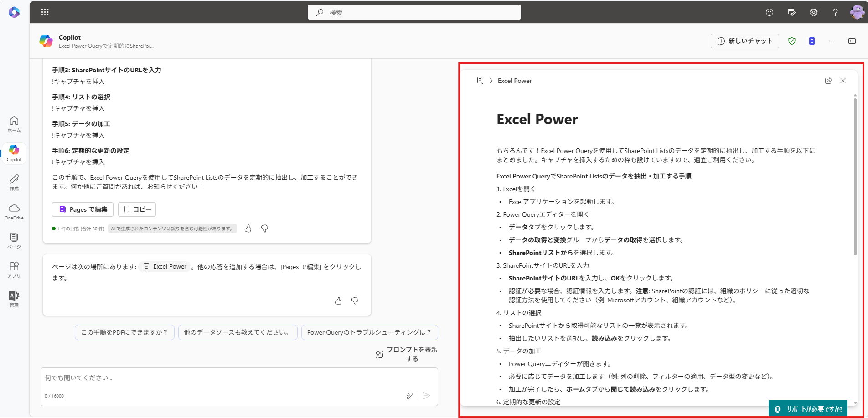Click the purple Pages icon in chat header
The height and width of the screenshot is (418, 868).
point(812,41)
